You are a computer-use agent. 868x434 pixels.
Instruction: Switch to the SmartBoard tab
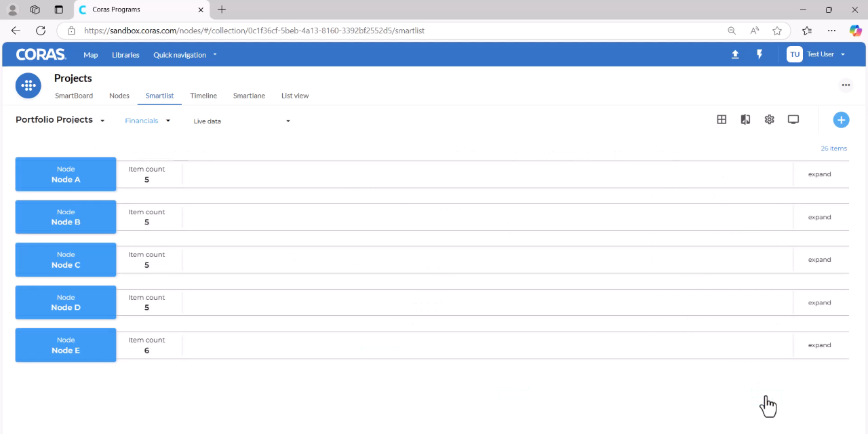pos(74,96)
